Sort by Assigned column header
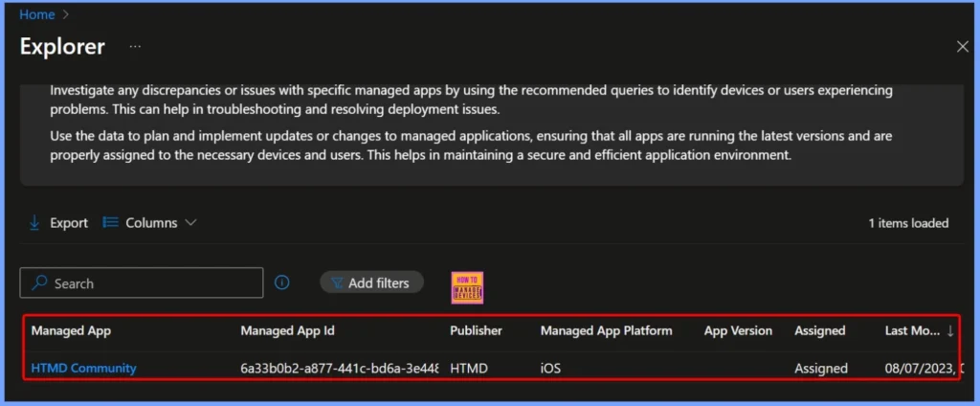The image size is (980, 406). click(x=820, y=331)
